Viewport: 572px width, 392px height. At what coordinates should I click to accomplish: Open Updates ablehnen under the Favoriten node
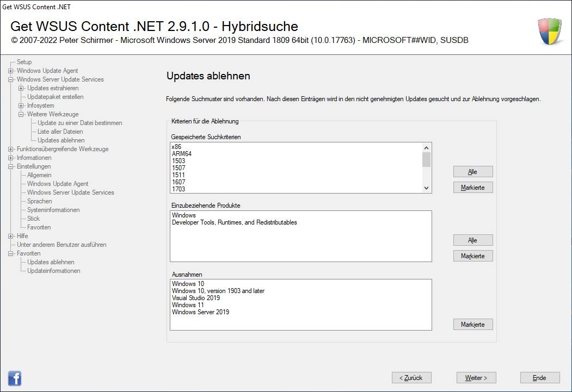point(50,262)
